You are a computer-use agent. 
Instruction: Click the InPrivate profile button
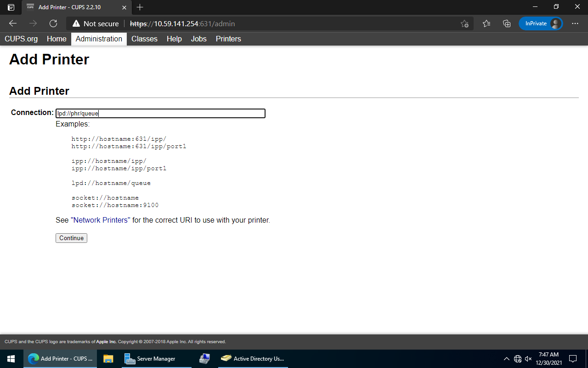click(541, 23)
